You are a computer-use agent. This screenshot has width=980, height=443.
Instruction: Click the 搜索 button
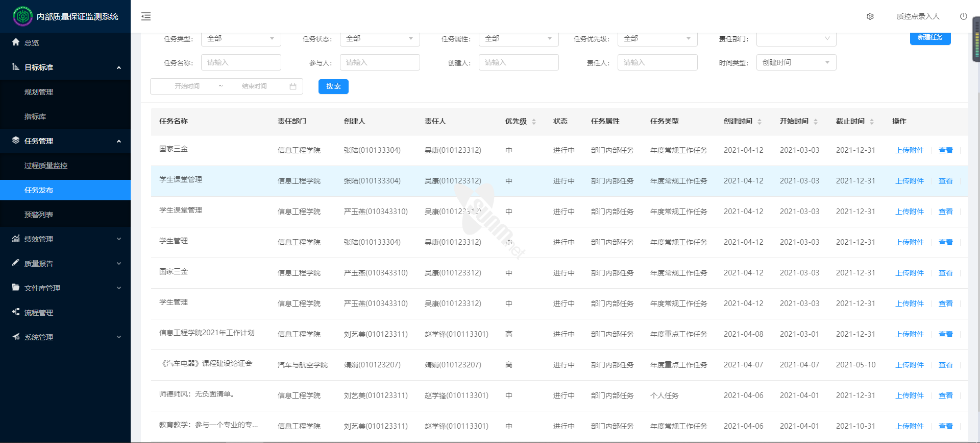click(x=333, y=86)
